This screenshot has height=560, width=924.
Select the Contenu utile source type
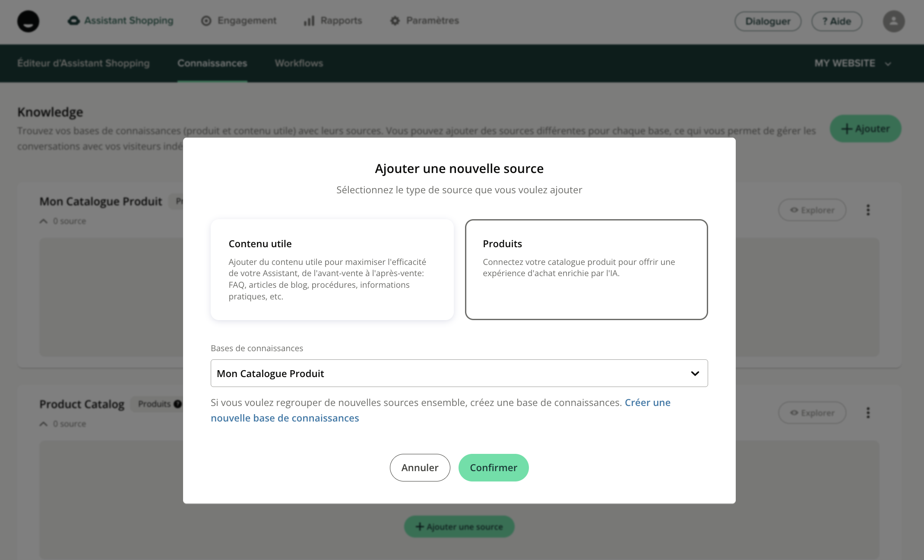click(332, 269)
